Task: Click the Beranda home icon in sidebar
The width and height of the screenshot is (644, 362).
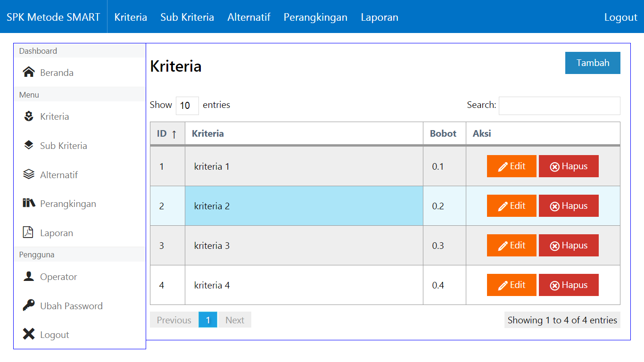Action: [x=29, y=72]
